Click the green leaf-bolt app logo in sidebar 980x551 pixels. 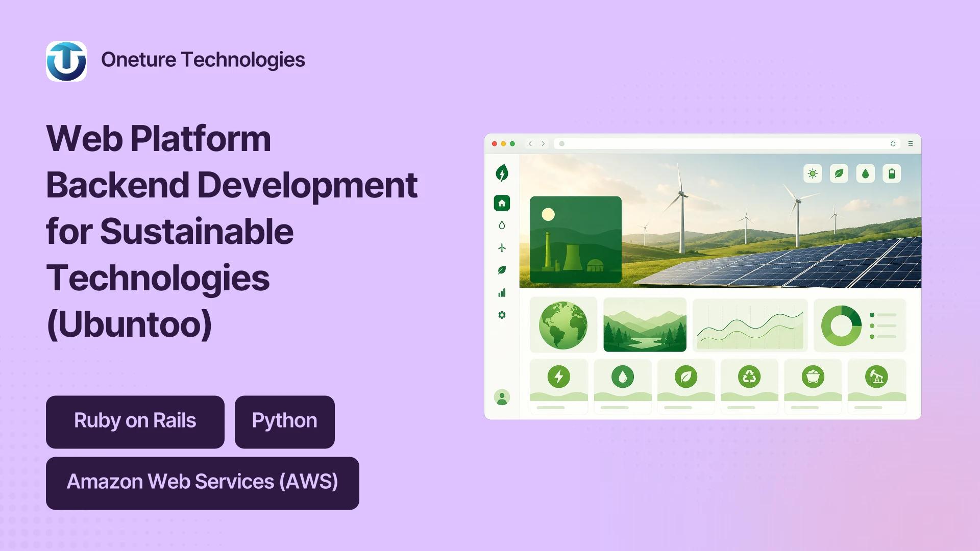(502, 173)
